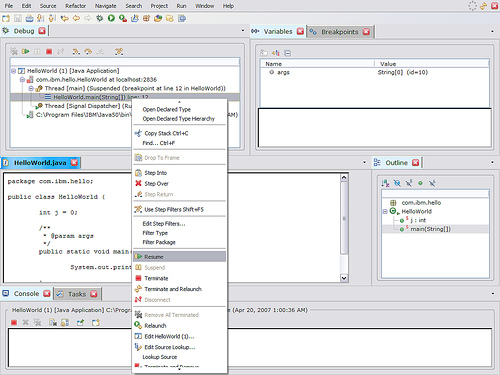
Task: Close the Tasks tab
Action: coord(94,294)
